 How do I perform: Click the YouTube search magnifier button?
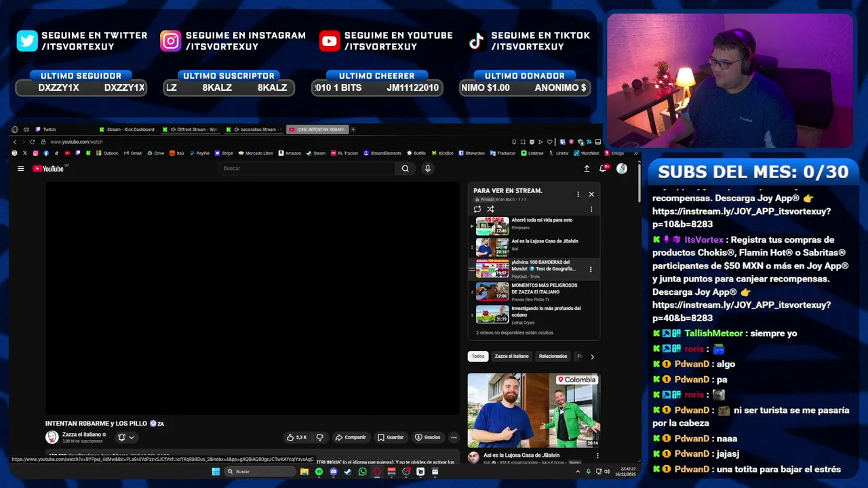click(405, 168)
